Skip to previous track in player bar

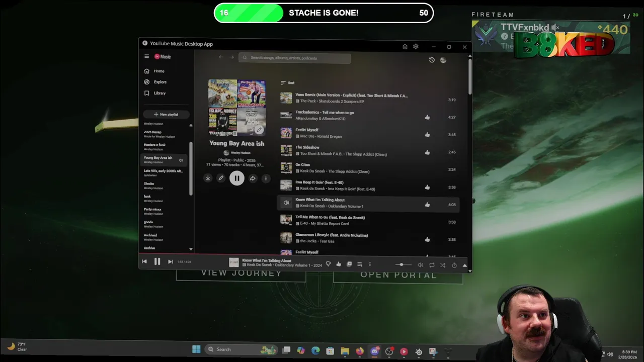click(x=144, y=261)
